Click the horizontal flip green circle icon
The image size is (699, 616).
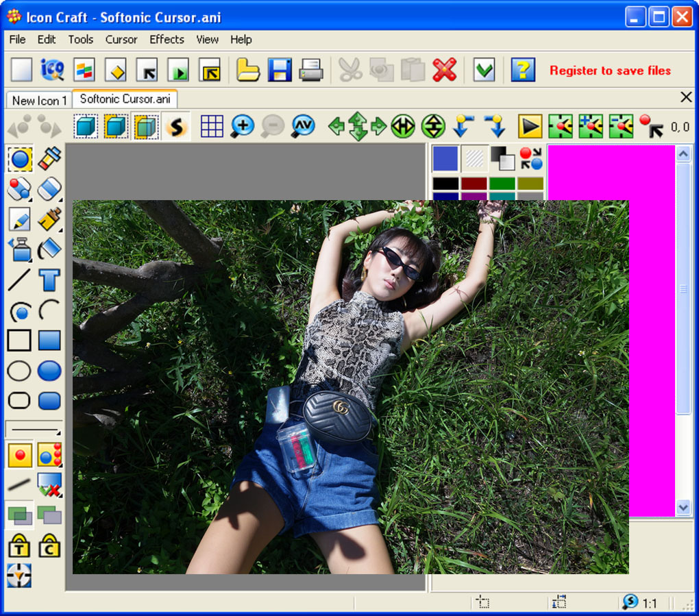(403, 127)
